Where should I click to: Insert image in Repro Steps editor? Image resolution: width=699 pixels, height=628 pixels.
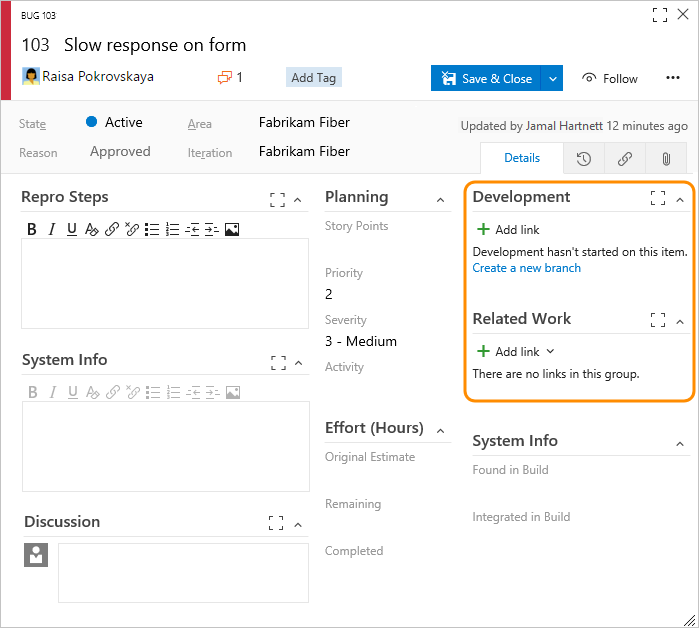[x=231, y=229]
